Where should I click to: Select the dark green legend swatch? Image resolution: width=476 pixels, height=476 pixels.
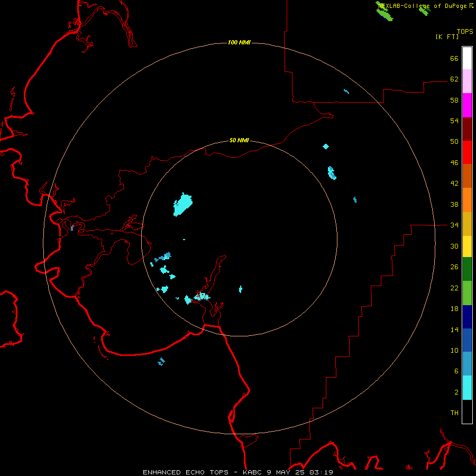click(x=467, y=269)
